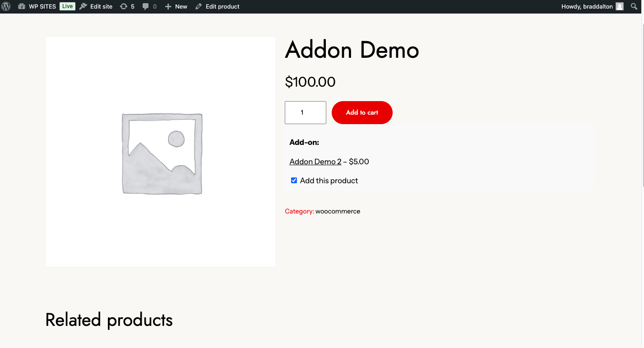Screen dimensions: 644x348
Task: Click the Live status badge
Action: pyautogui.click(x=67, y=6)
